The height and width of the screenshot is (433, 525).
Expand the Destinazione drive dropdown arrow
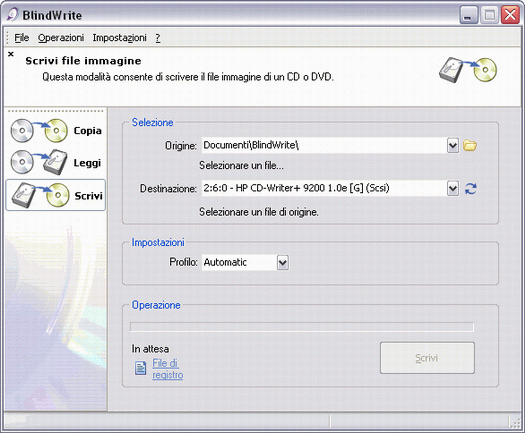[453, 189]
